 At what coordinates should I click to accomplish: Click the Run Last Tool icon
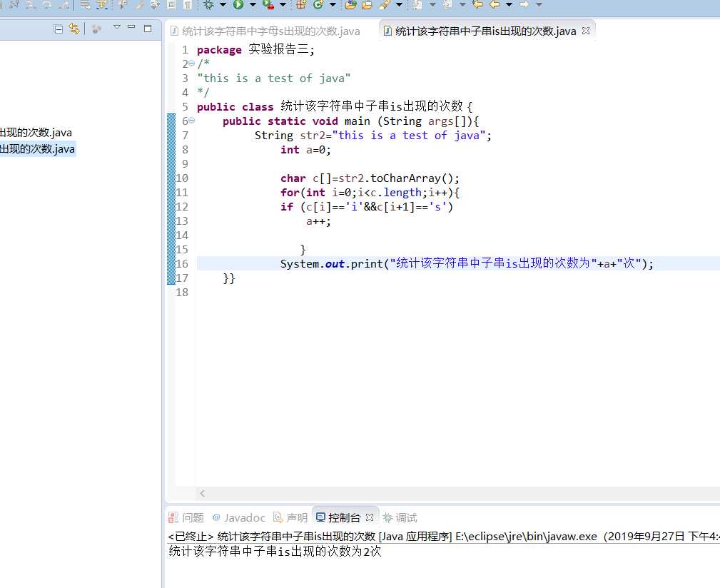click(268, 4)
